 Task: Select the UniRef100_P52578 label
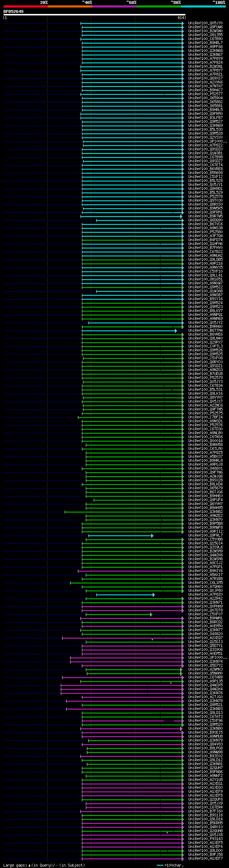205,196
